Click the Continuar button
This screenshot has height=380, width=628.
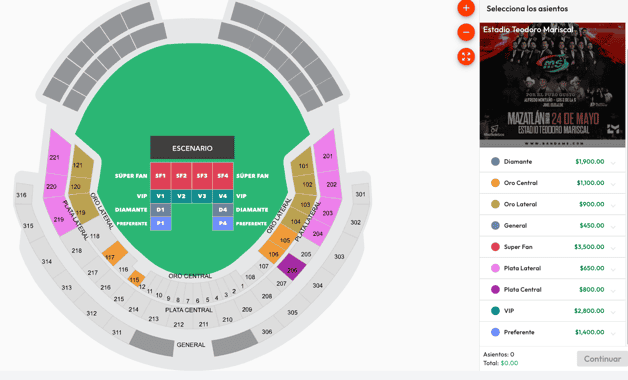click(x=602, y=359)
